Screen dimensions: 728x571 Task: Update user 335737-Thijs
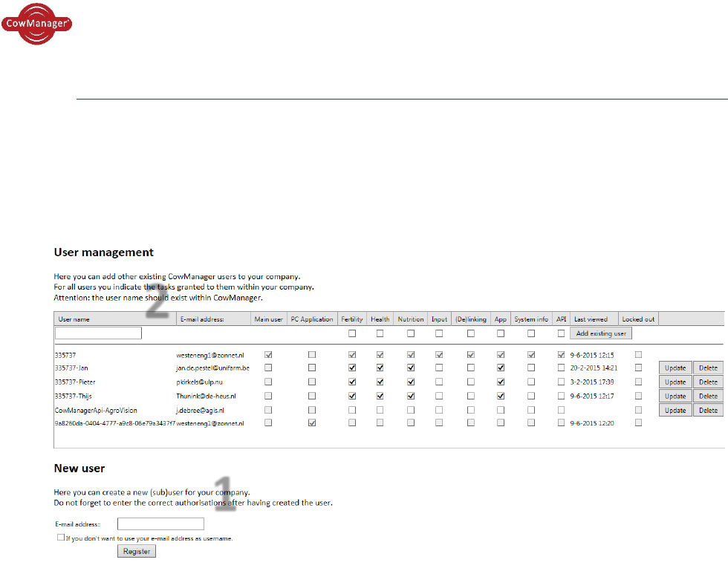tap(675, 396)
